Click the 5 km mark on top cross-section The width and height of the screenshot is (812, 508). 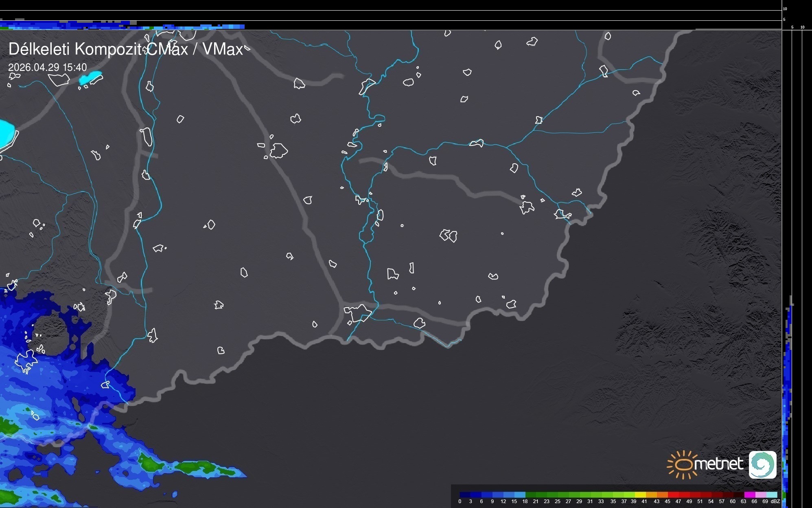[x=784, y=19]
